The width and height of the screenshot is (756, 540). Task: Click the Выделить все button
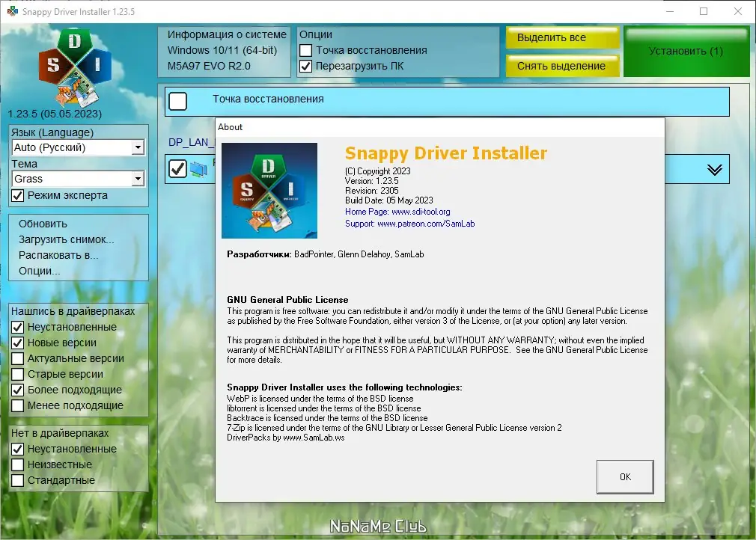point(562,37)
